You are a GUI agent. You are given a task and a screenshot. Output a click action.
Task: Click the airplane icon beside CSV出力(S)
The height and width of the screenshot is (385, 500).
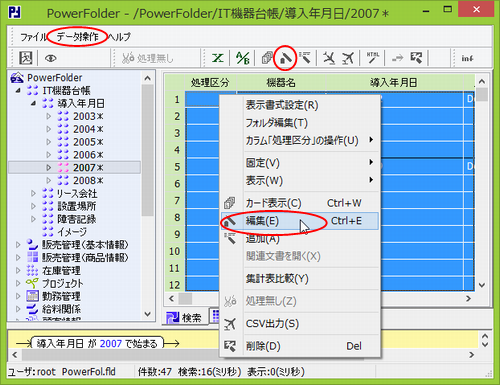click(230, 324)
